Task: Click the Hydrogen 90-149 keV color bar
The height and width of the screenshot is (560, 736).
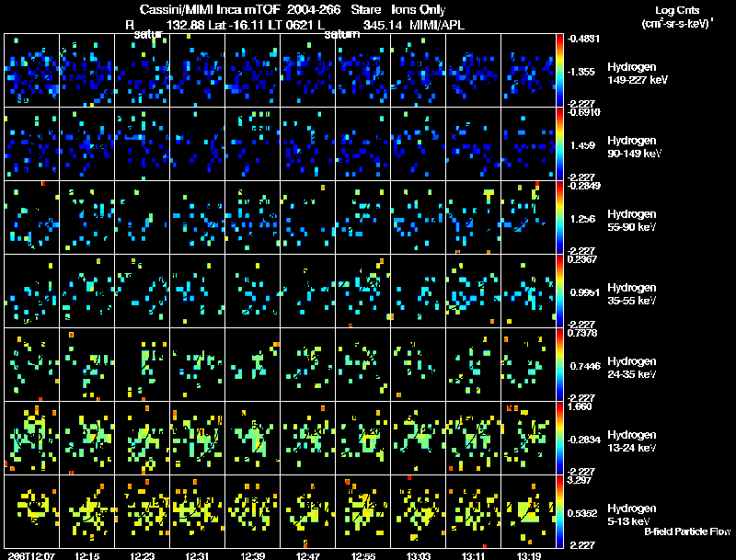Action: [559, 144]
